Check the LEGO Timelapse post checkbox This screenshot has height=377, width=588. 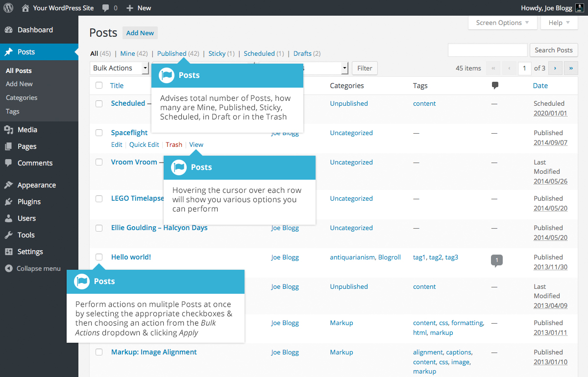[99, 198]
